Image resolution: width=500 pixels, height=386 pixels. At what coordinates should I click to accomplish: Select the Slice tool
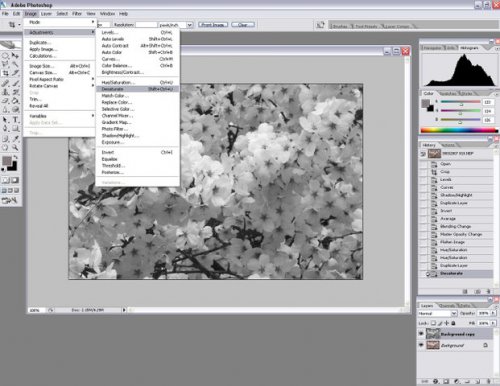(15, 73)
